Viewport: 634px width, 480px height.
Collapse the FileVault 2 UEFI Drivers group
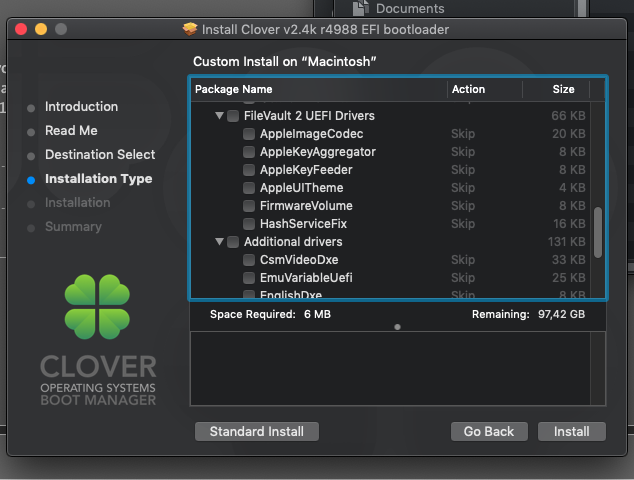(x=219, y=116)
